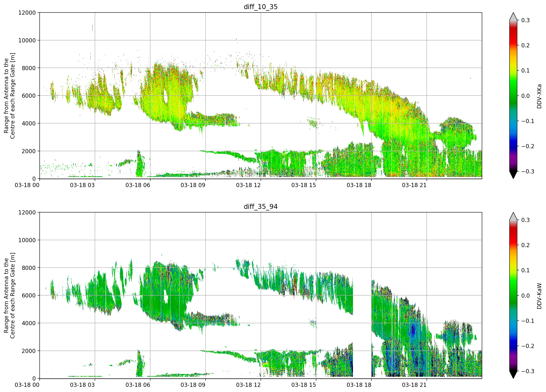
Task: Click '03-18 03' x-tick under diff_35_94
Action: [82, 385]
